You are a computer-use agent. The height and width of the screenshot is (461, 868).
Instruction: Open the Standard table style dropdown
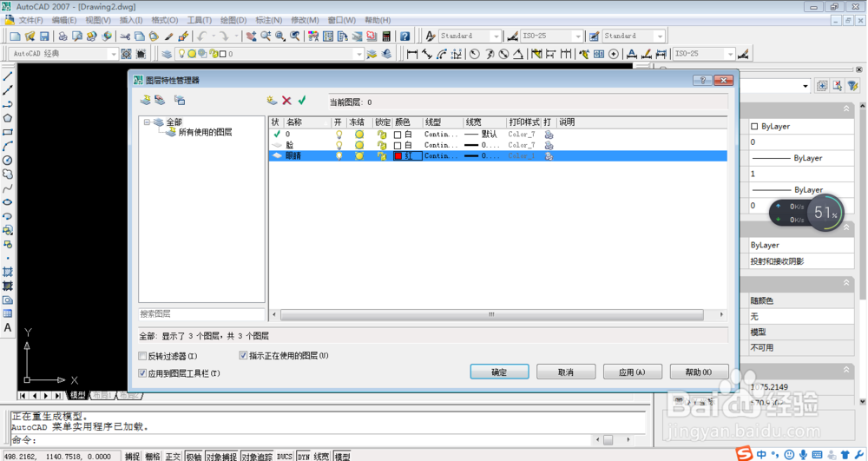pyautogui.click(x=660, y=36)
